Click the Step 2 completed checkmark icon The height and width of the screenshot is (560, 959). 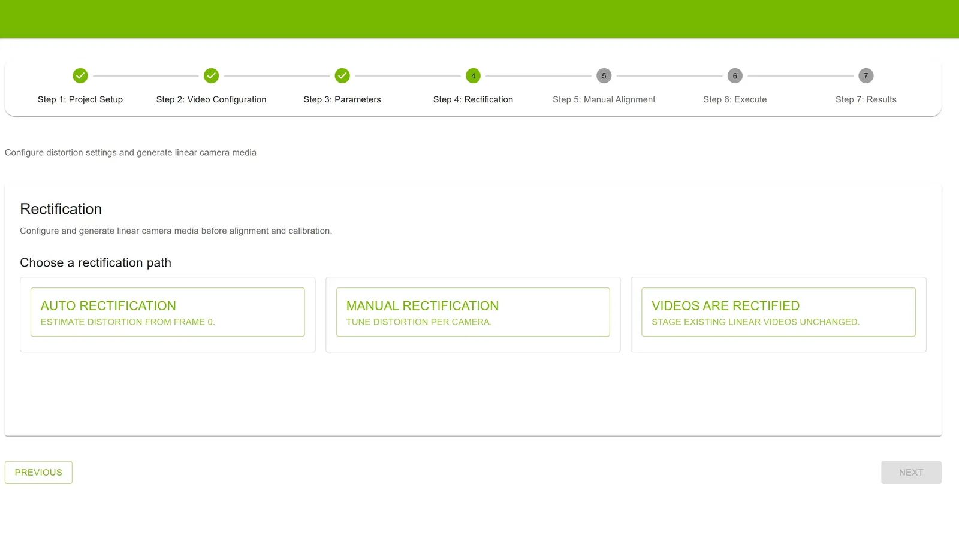(x=211, y=75)
